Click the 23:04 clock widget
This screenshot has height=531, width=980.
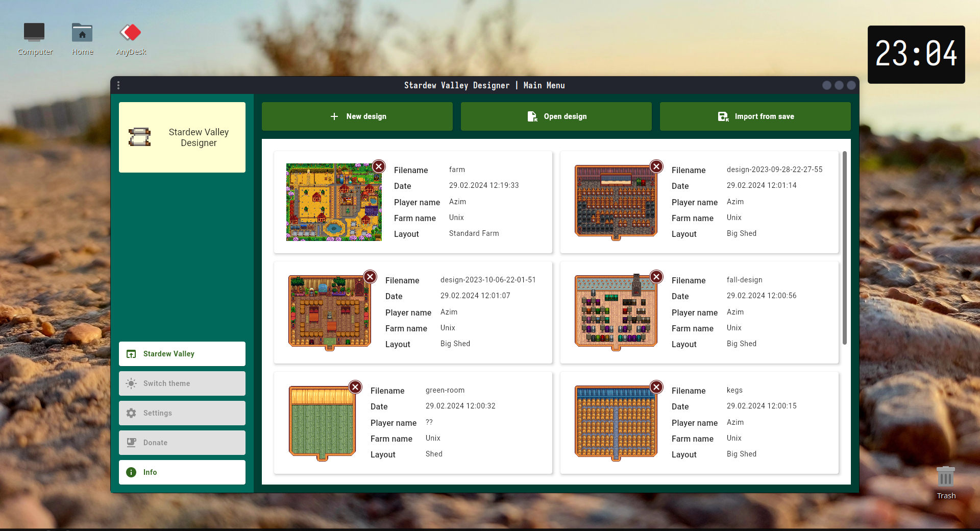coord(916,55)
